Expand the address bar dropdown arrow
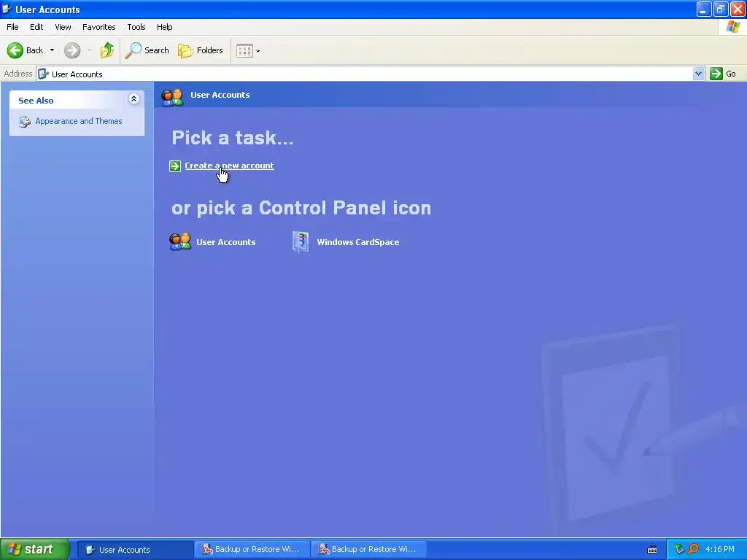This screenshot has width=747, height=560. click(x=698, y=74)
